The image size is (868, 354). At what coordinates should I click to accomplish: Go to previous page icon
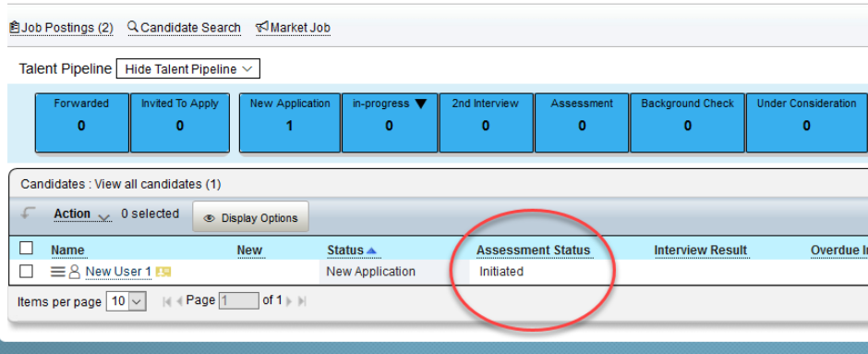pyautogui.click(x=179, y=301)
